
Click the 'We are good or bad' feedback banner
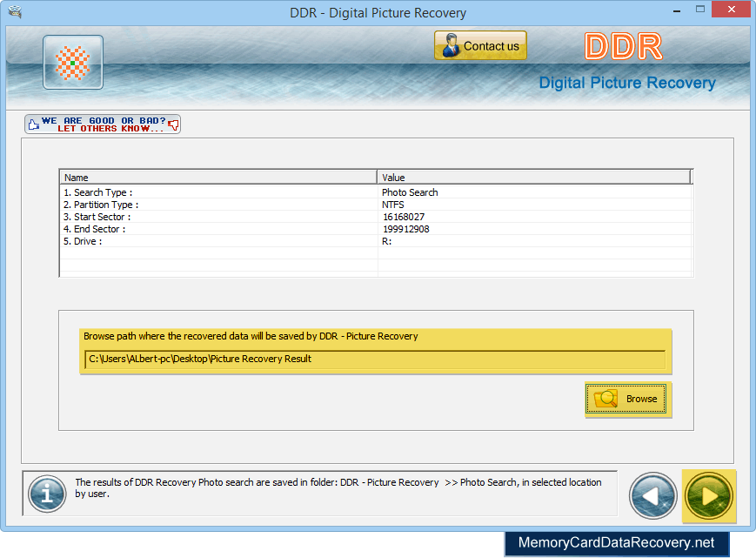point(103,124)
